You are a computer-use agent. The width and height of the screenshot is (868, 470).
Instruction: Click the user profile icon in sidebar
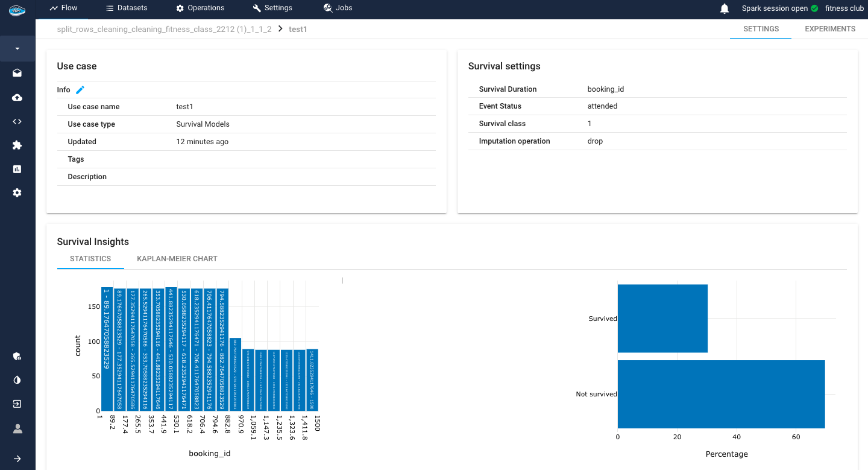tap(17, 429)
